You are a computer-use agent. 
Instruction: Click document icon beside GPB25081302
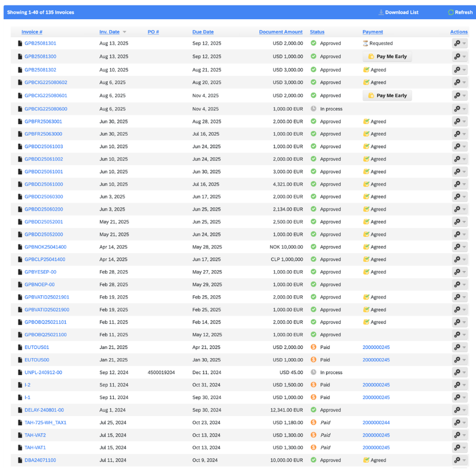20,70
